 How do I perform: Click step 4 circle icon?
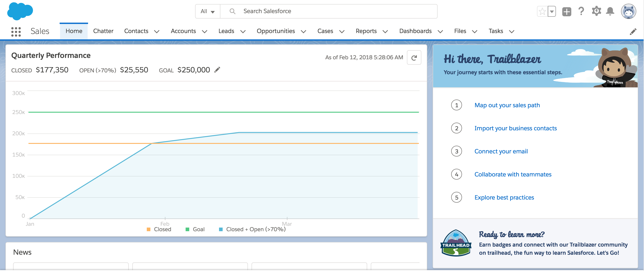point(457,174)
